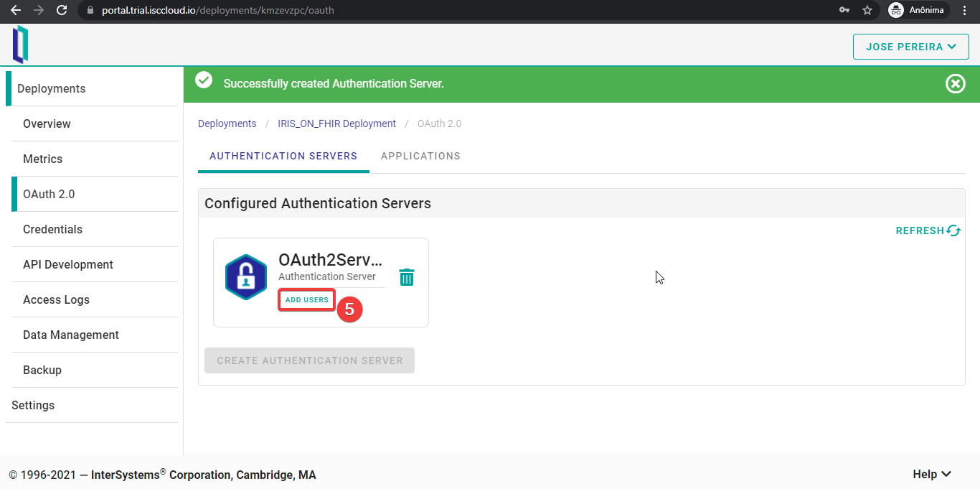Click the browser forward arrow
980x489 pixels.
(38, 10)
